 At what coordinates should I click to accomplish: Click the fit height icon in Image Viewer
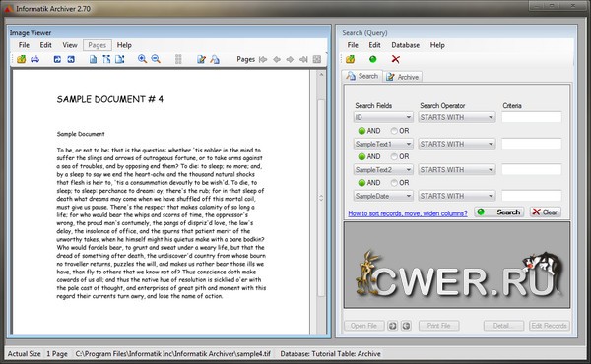pyautogui.click(x=106, y=59)
